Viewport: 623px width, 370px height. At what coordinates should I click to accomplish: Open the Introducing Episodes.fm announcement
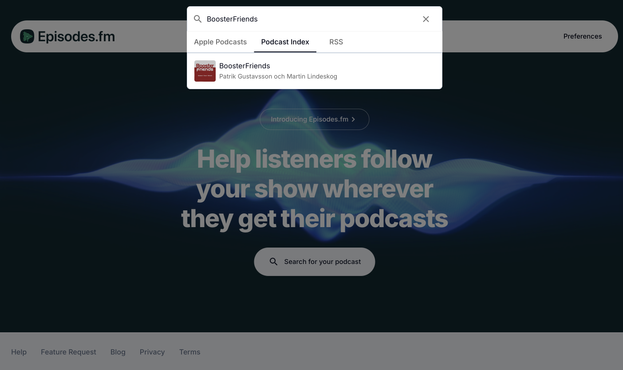(314, 119)
